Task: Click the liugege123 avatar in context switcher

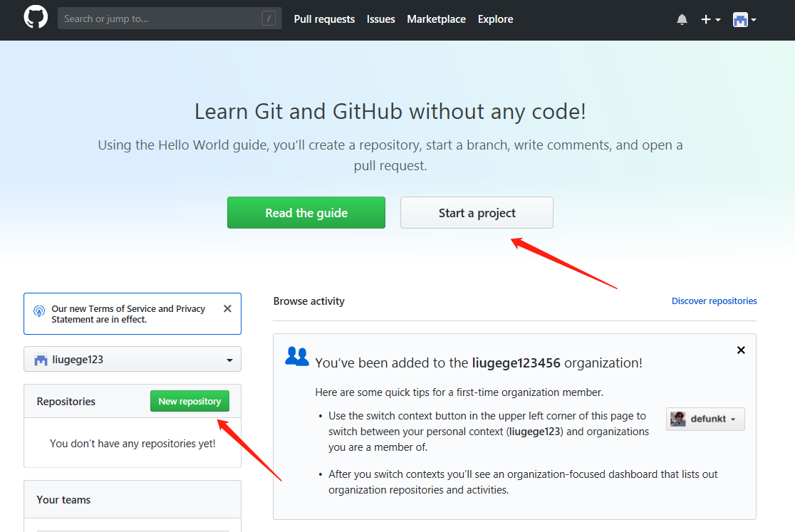Action: (41, 360)
